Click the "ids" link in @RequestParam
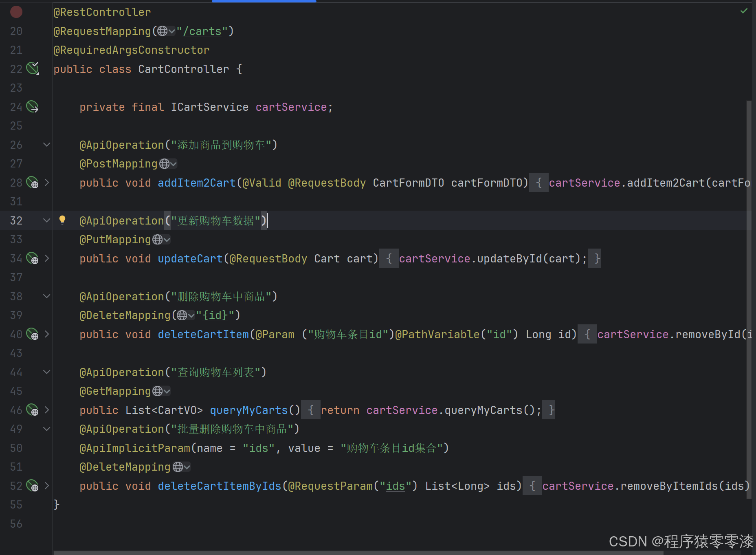756x555 pixels. point(396,486)
